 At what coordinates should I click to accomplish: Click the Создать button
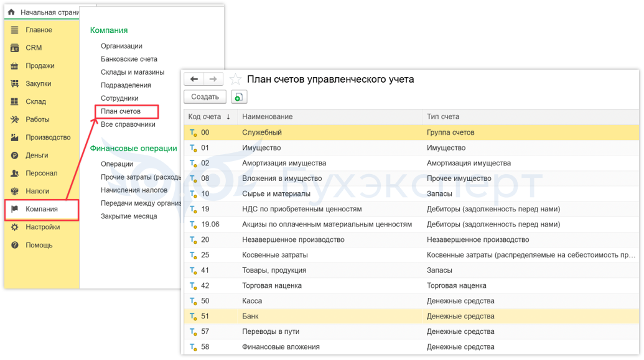(x=205, y=97)
